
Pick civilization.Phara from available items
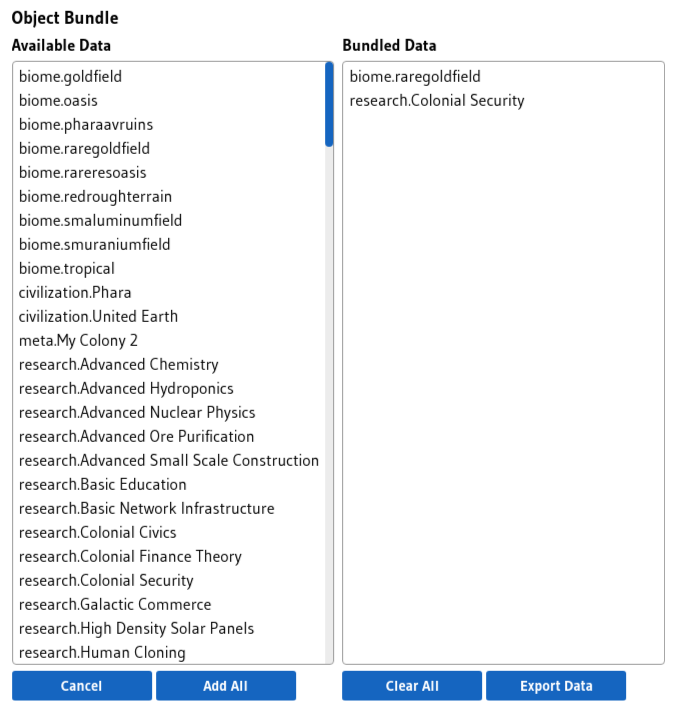(x=169, y=293)
